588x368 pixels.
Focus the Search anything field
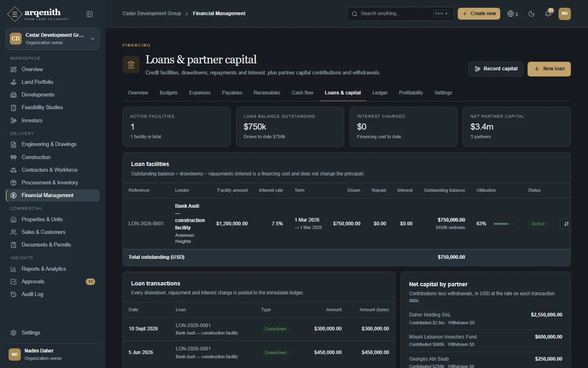point(400,13)
